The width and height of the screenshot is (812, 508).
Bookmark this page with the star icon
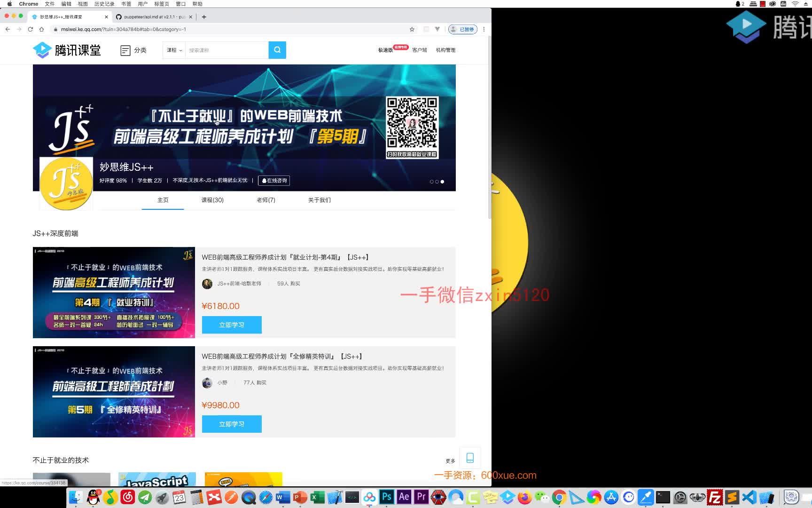pos(412,29)
